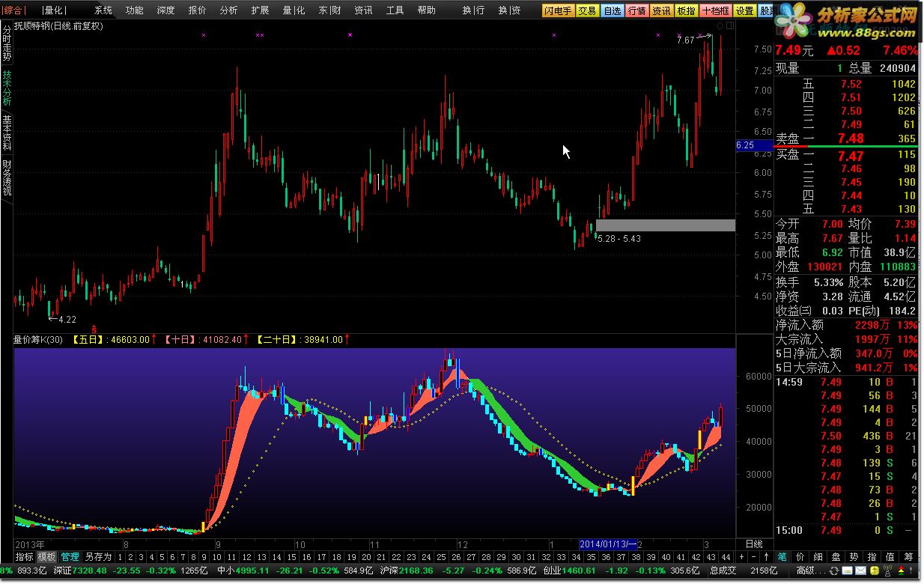Open the 报价 menu
The height and width of the screenshot is (584, 924).
[x=198, y=10]
